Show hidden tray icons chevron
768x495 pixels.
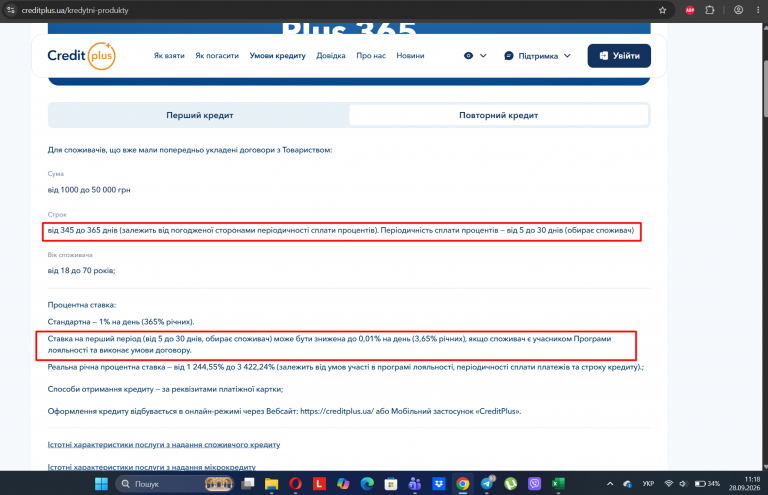click(x=610, y=484)
